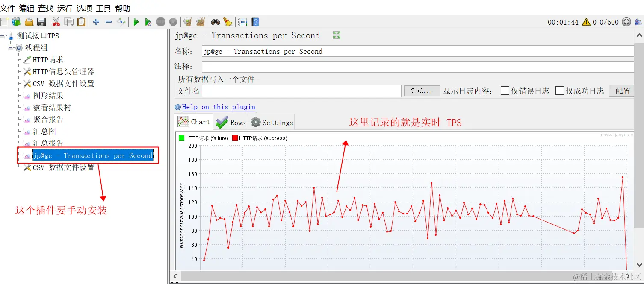This screenshot has width=644, height=284.
Task: Click the vertical scrollbar thumb
Action: [639, 137]
